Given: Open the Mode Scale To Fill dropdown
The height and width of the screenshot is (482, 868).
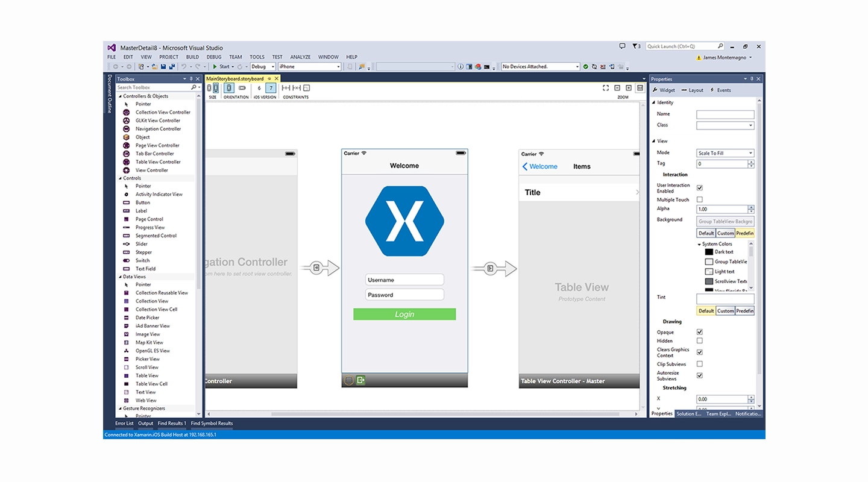Looking at the screenshot, I should 725,153.
